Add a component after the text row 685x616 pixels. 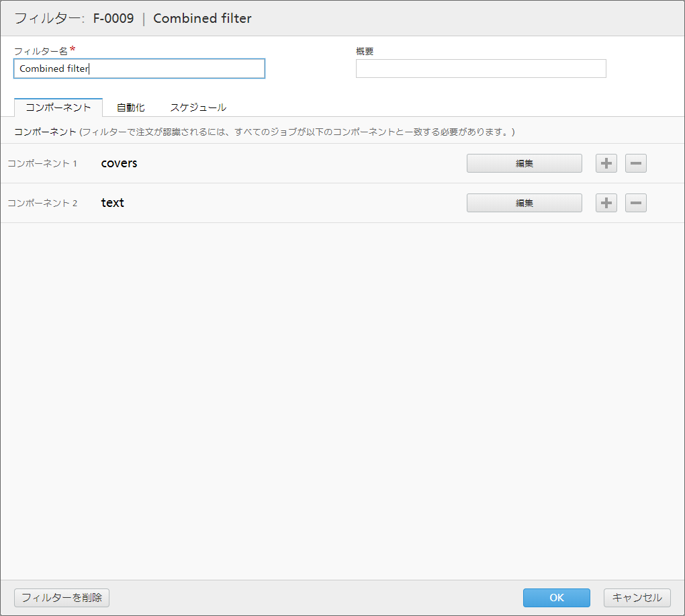click(x=606, y=203)
